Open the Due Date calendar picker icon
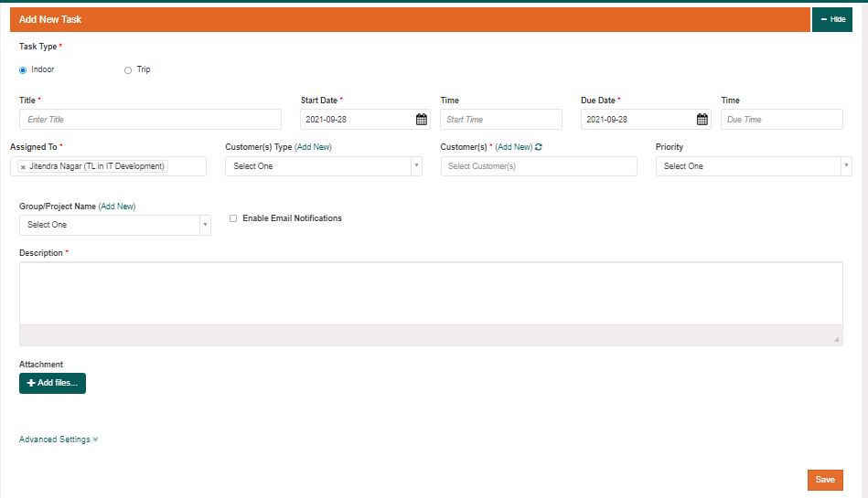This screenshot has height=498, width=868. click(702, 120)
